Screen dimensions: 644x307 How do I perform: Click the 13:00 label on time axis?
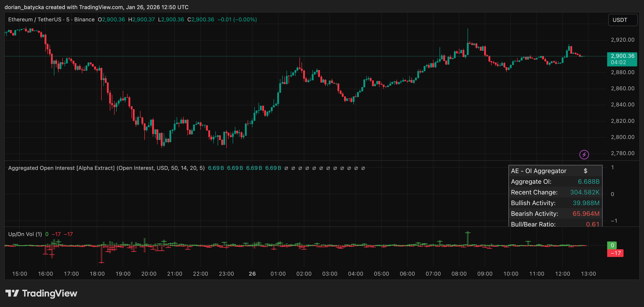point(588,274)
